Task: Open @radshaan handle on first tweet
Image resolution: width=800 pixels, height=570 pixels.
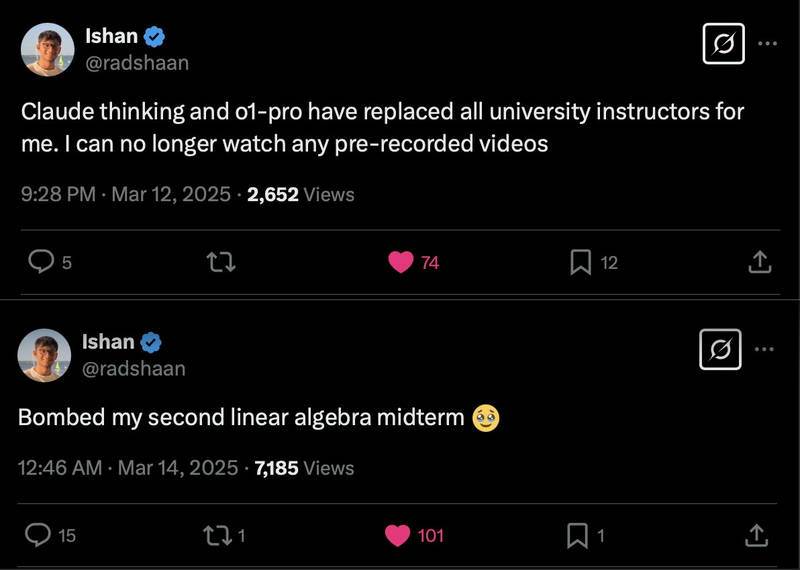Action: coord(137,63)
